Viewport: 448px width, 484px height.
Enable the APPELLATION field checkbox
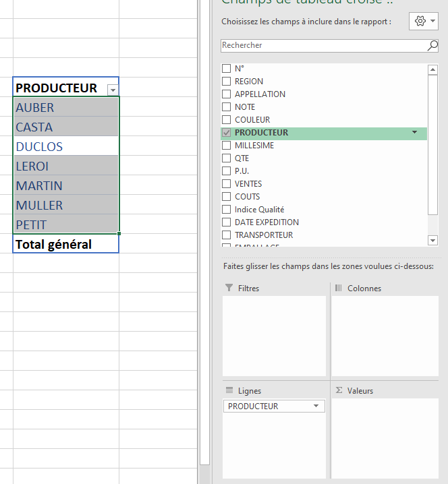[x=227, y=94]
